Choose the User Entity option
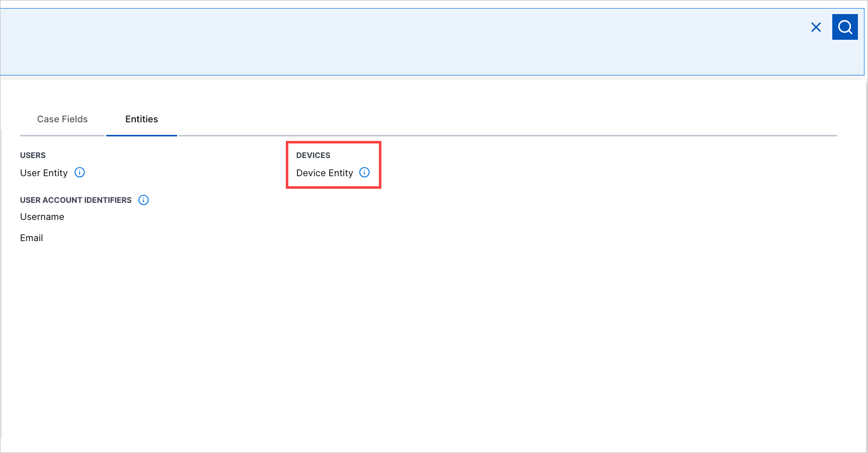The width and height of the screenshot is (868, 453). coord(44,173)
